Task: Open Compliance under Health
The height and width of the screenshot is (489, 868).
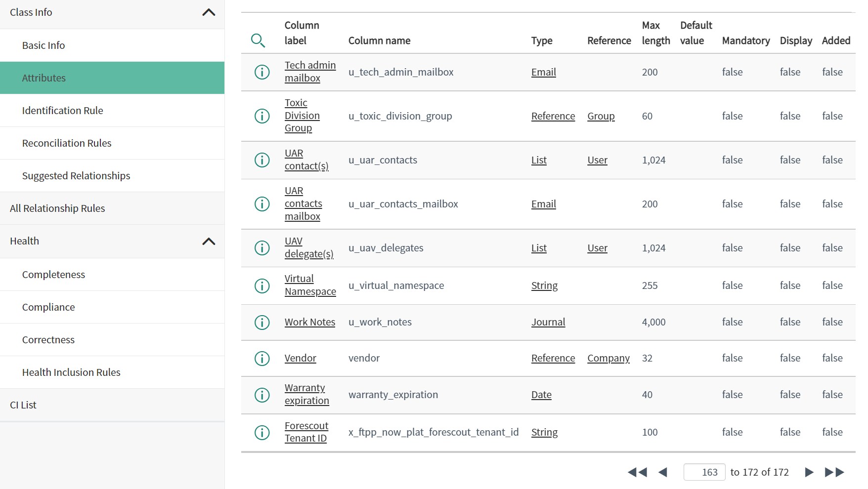Action: [x=112, y=307]
